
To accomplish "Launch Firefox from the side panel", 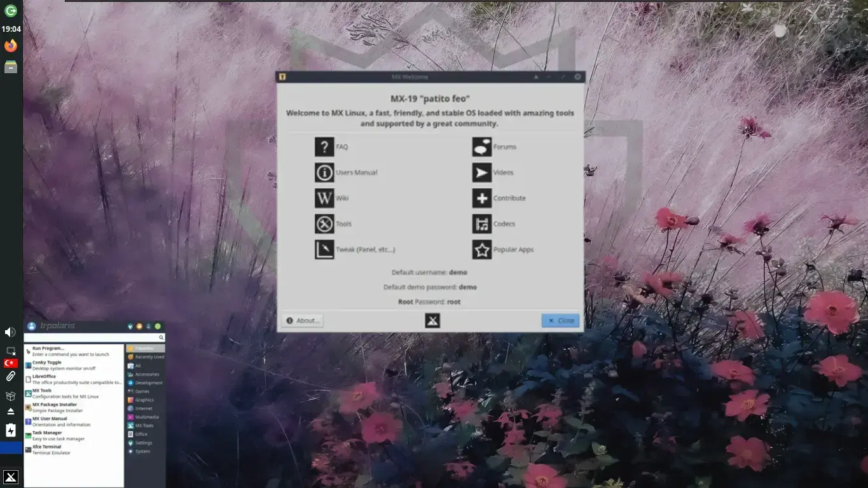I will [x=11, y=46].
